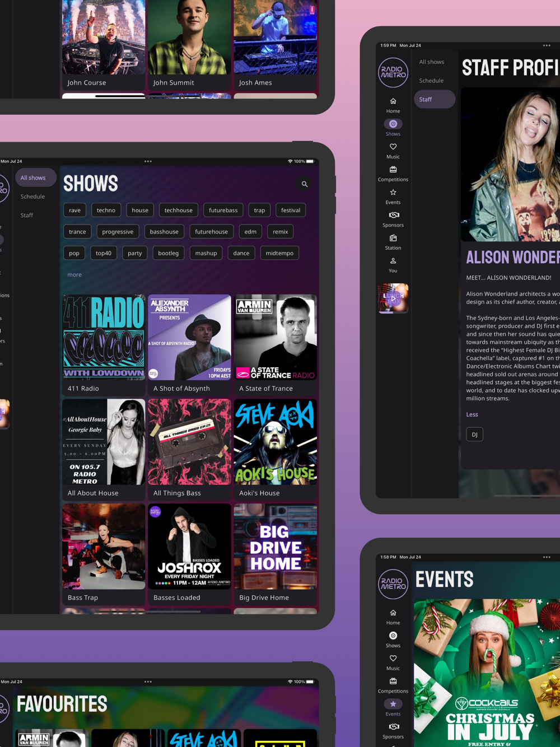
Task: Filter shows by futurebass tag
Action: 223,211
